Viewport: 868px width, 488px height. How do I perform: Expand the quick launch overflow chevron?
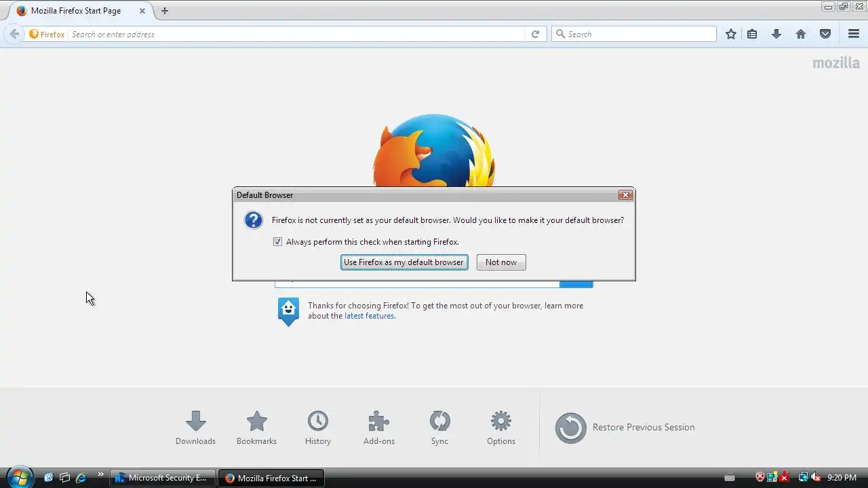point(101,474)
